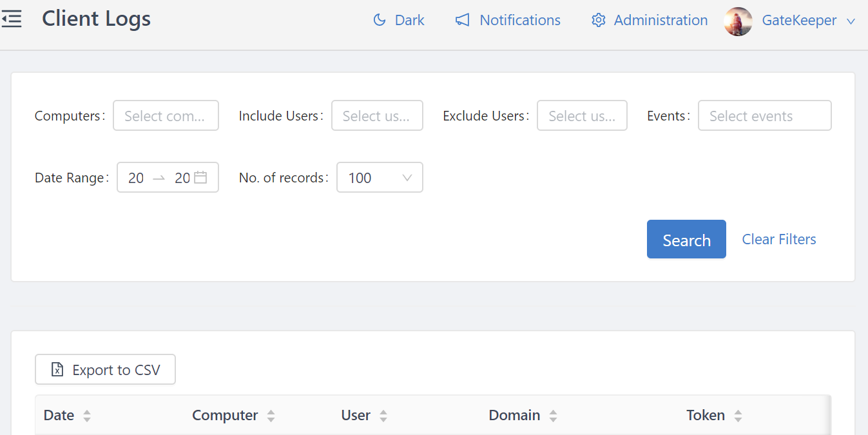Viewport: 868px width, 435px height.
Task: Open the Select events dropdown
Action: point(764,116)
